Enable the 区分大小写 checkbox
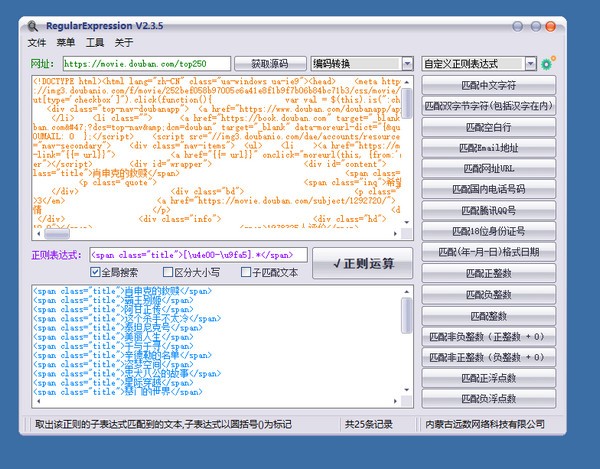 pyautogui.click(x=167, y=272)
